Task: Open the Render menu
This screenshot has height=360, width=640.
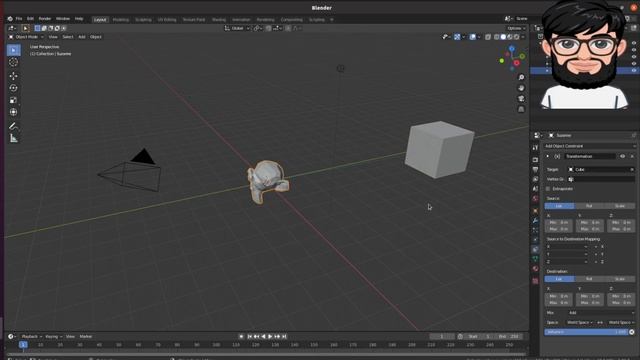Action: 44,19
